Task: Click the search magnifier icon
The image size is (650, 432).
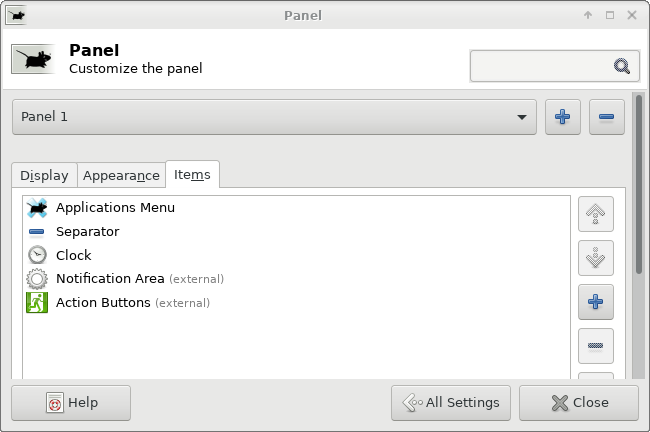Action: click(x=621, y=66)
